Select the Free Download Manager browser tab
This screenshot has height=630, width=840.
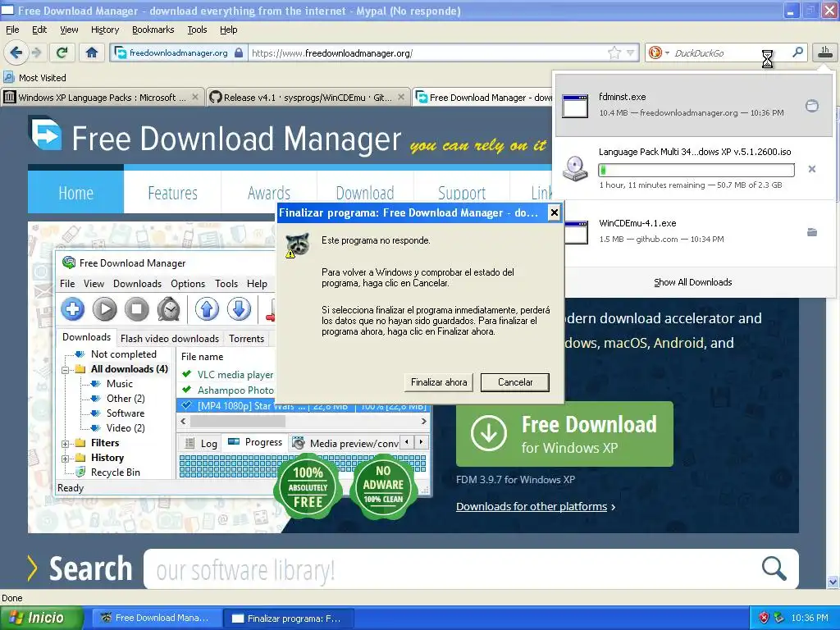pos(484,98)
